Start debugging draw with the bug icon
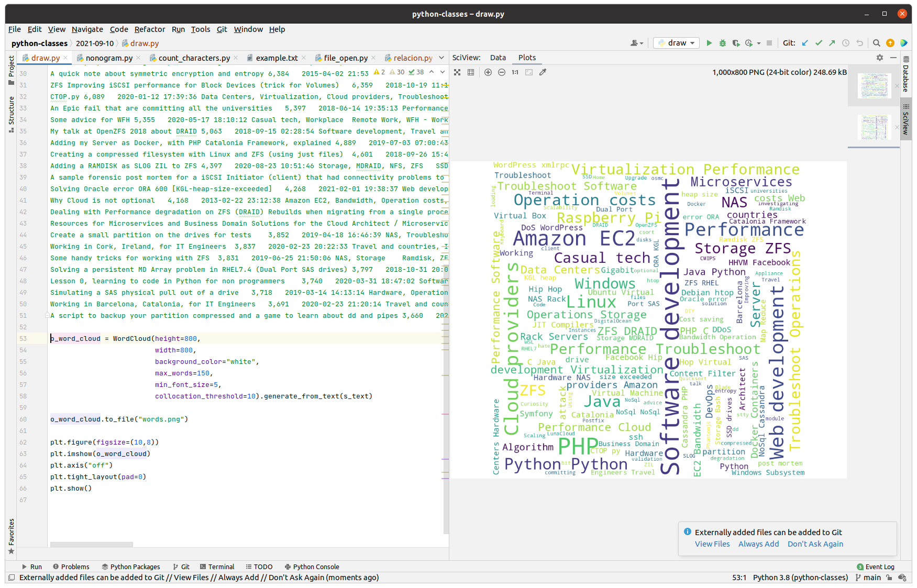 pos(723,43)
